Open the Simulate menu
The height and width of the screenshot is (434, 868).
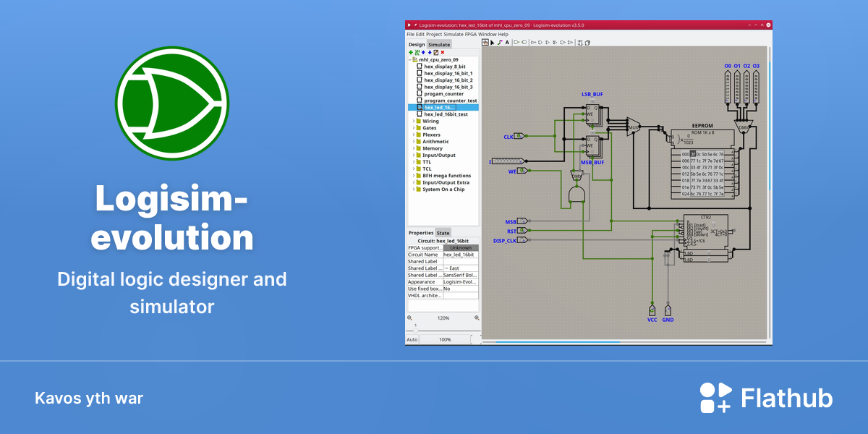pos(454,34)
